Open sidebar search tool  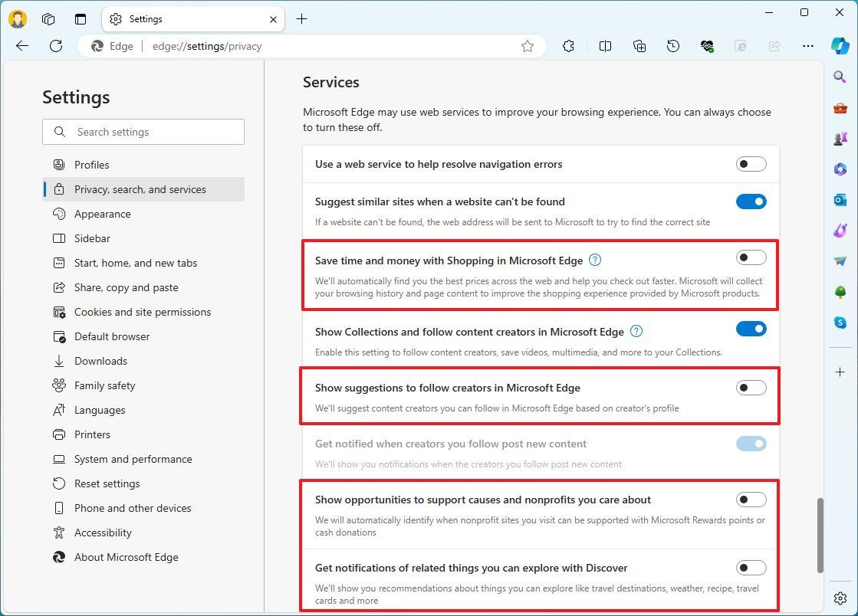click(x=839, y=77)
